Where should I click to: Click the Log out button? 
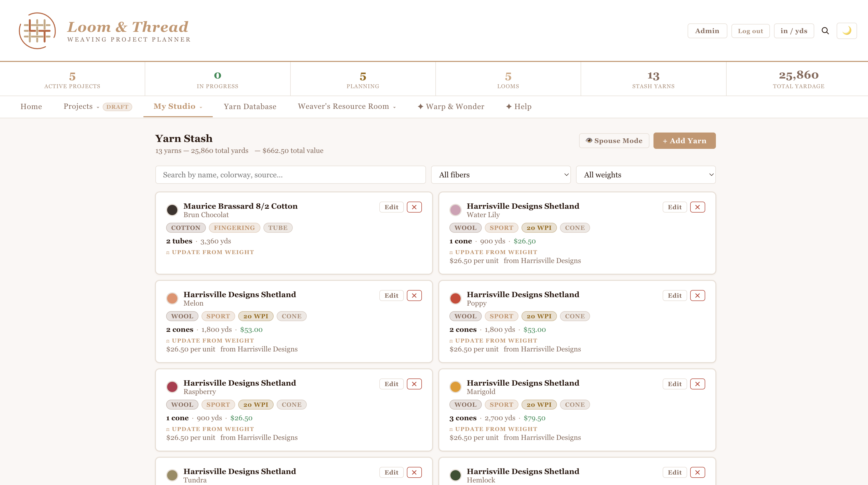750,31
